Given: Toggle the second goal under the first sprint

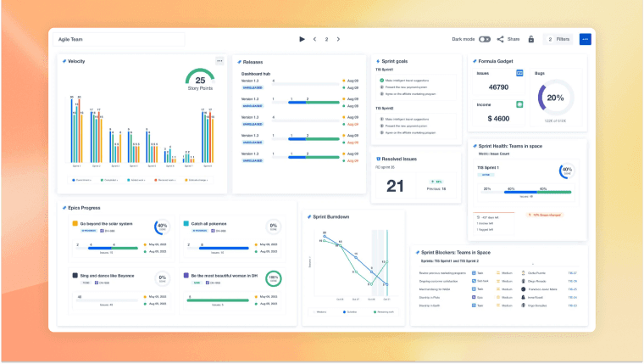Looking at the screenshot, I should [x=381, y=87].
